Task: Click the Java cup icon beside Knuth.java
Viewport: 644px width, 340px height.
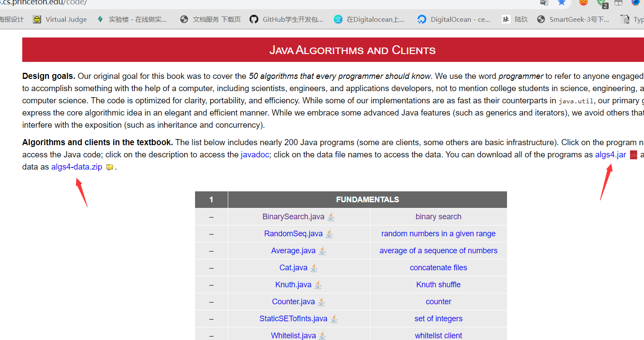Action: click(x=318, y=285)
